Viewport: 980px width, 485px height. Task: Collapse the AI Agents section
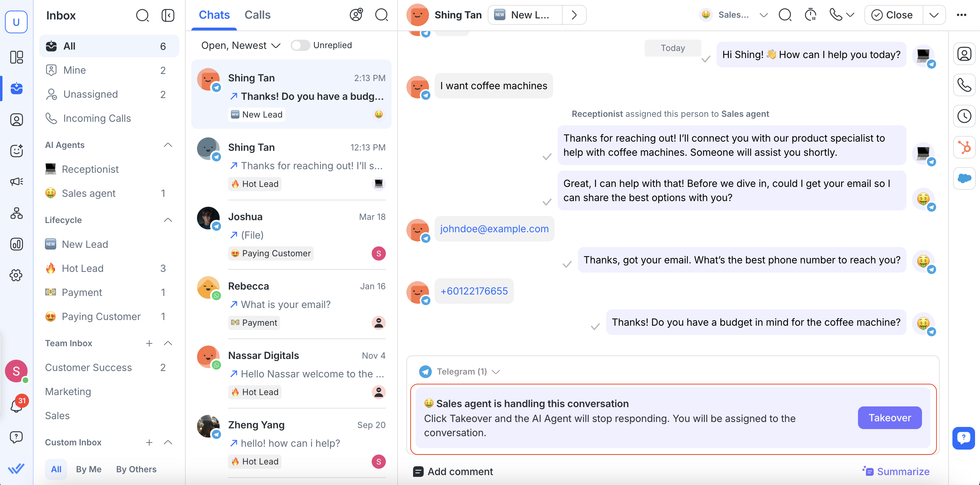pyautogui.click(x=168, y=145)
